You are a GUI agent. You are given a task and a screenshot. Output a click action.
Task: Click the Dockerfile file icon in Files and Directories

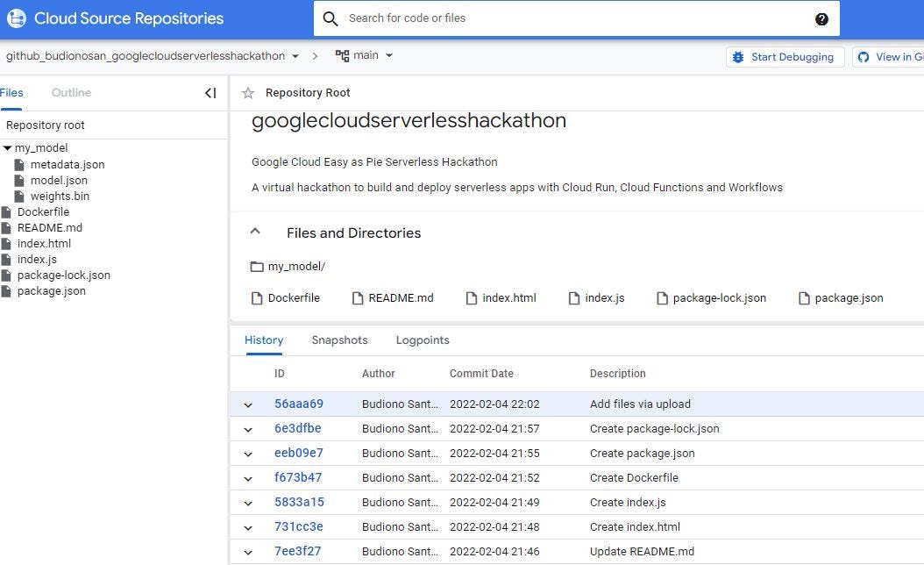257,298
